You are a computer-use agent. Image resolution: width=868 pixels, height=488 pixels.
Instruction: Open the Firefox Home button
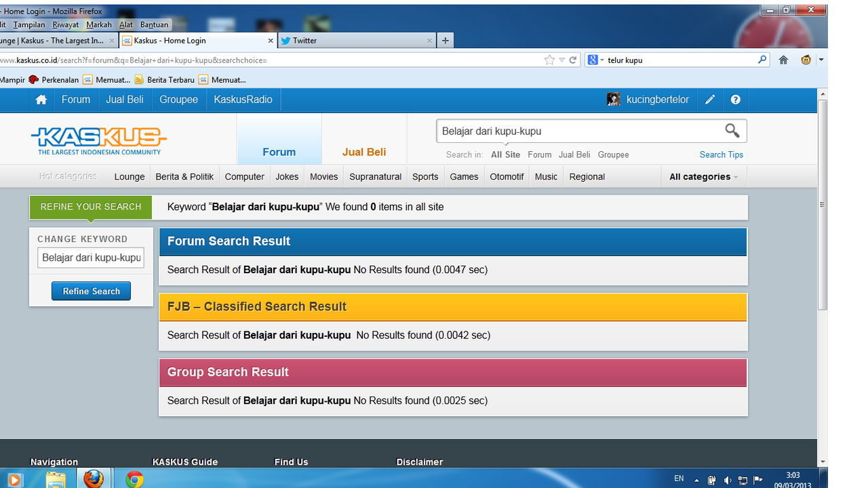click(783, 60)
